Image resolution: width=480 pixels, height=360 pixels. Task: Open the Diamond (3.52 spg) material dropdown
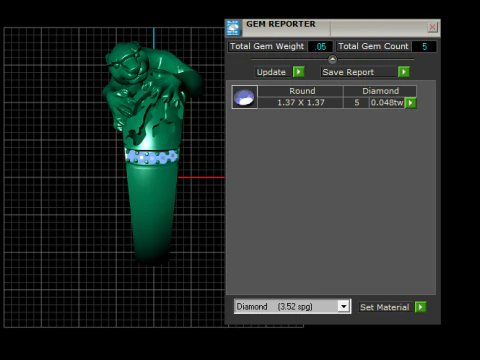click(343, 306)
